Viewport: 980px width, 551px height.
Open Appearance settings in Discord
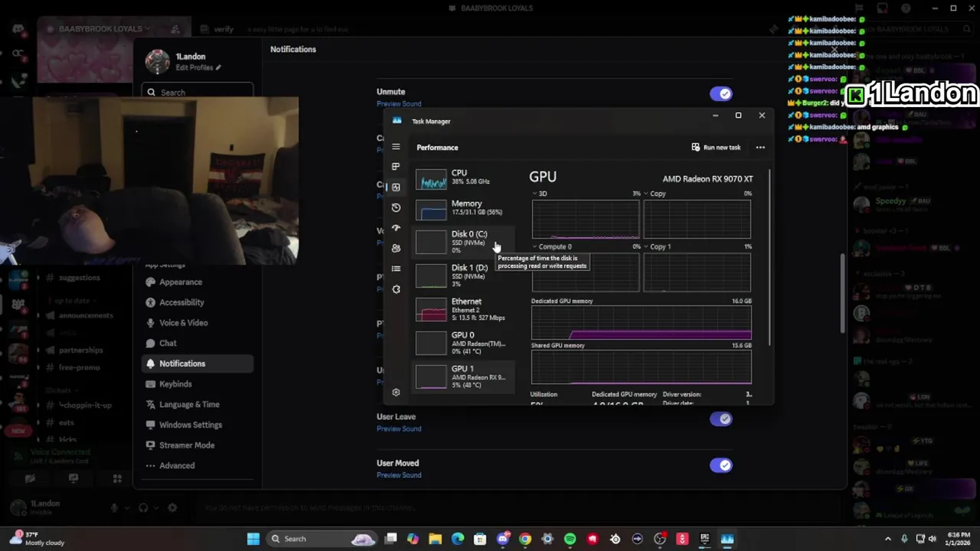(x=198, y=282)
